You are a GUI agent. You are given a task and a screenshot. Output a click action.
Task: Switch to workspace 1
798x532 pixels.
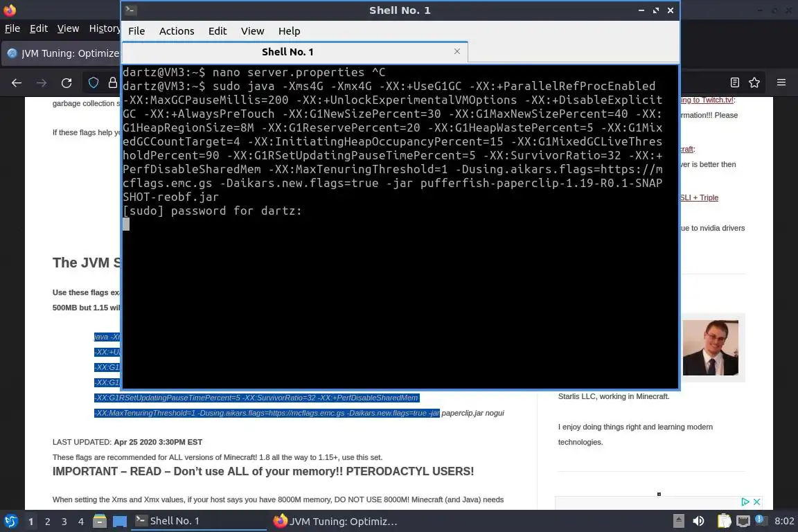(30, 522)
